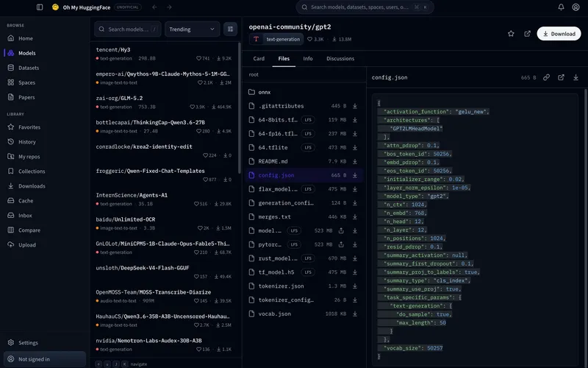The height and width of the screenshot is (368, 588).
Task: Download the 64.tflite file
Action: tap(355, 148)
